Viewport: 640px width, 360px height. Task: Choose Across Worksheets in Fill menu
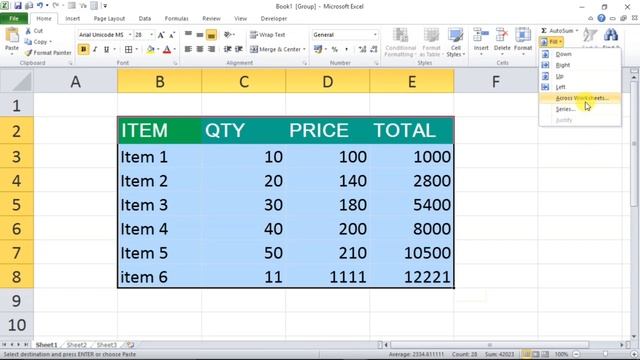(x=580, y=98)
